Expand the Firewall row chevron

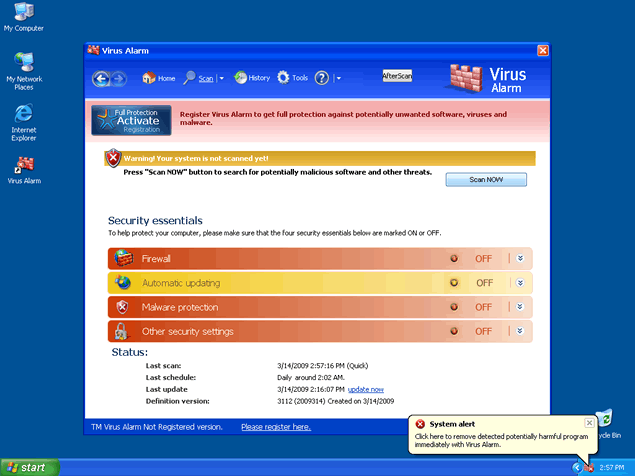click(x=520, y=258)
